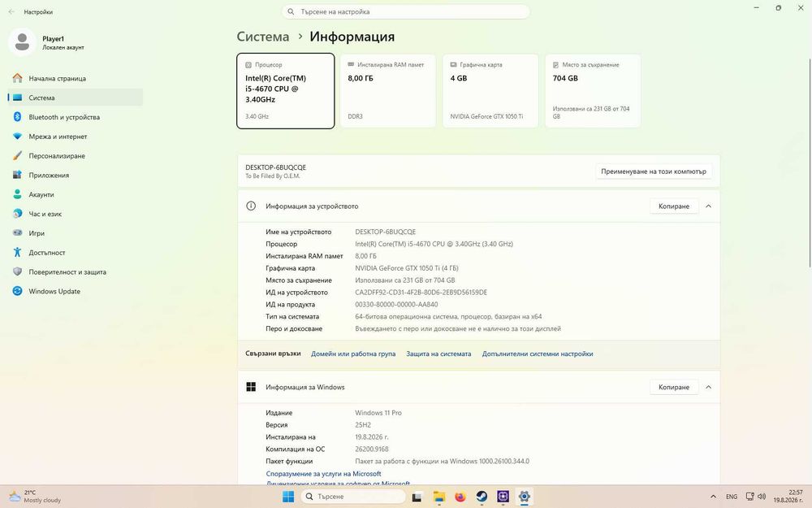Screen dimensions: 812x508
Task: Click the back arrow in Settings
Action: (11, 11)
